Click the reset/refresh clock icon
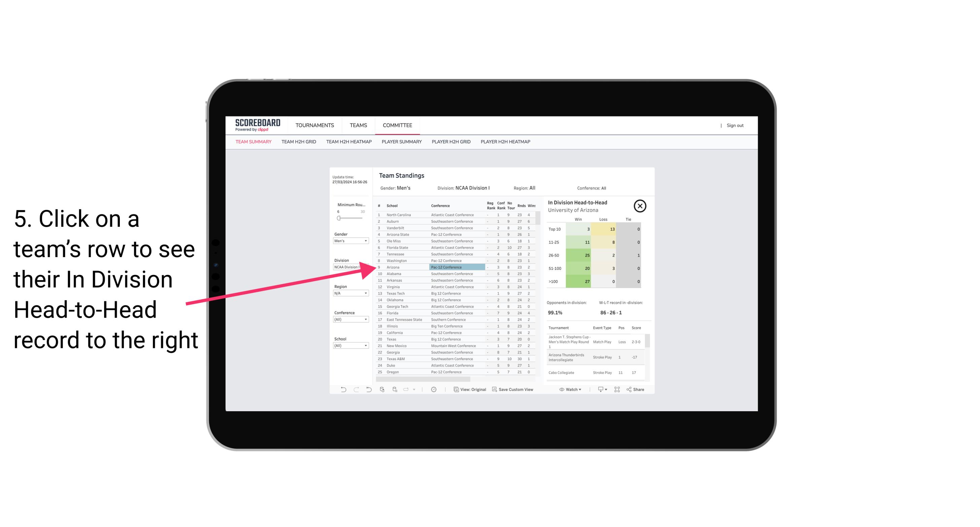The image size is (980, 527). pyautogui.click(x=434, y=389)
